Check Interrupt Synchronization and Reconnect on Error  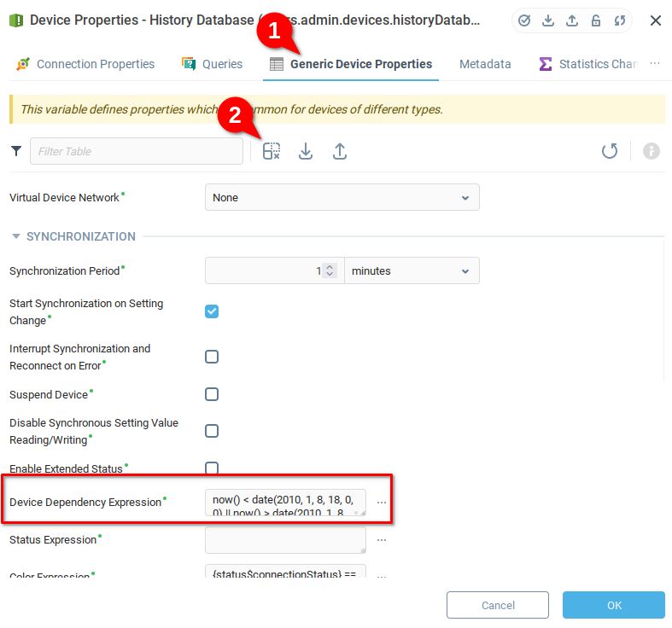212,357
